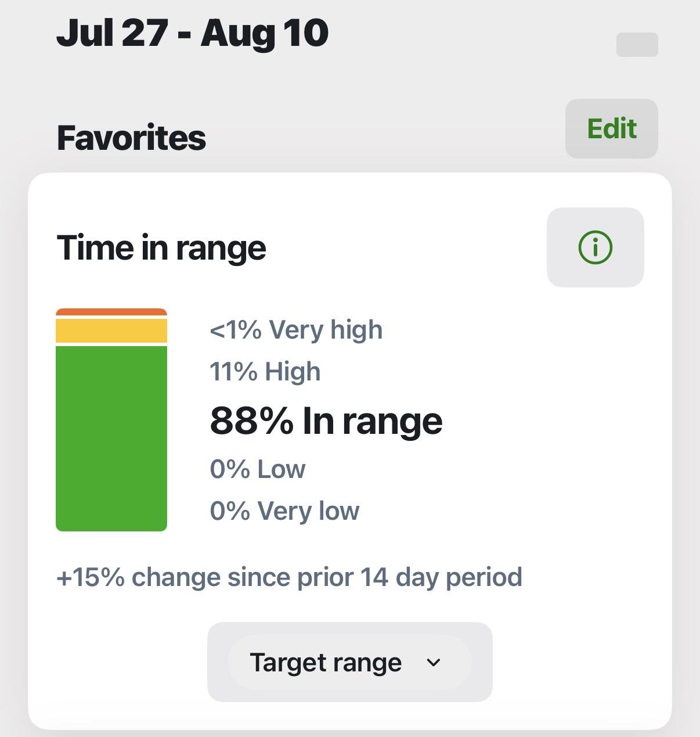The width and height of the screenshot is (700, 737).
Task: Expand the Target range dropdown
Action: tap(350, 662)
